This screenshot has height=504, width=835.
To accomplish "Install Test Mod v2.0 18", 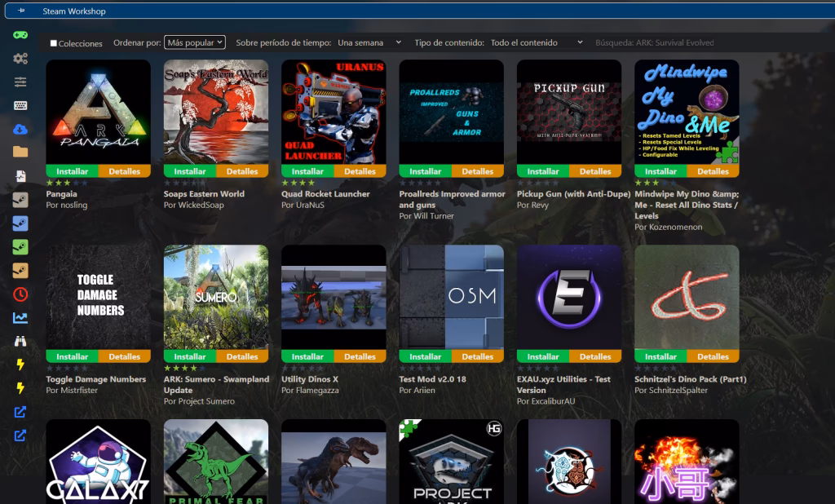I will tap(425, 356).
